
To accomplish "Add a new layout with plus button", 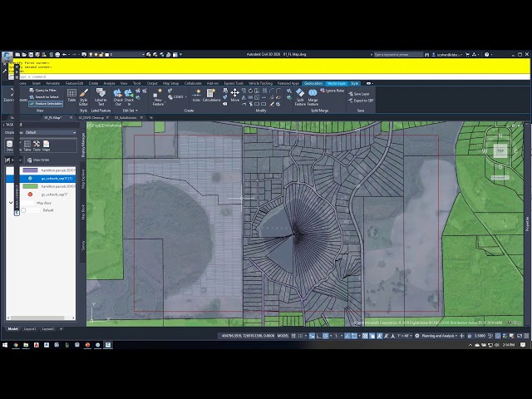I will (x=61, y=329).
